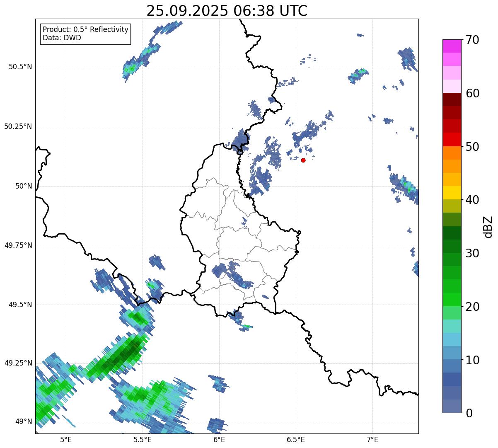
Task: Click the 5°E longitude label
Action: click(x=66, y=439)
